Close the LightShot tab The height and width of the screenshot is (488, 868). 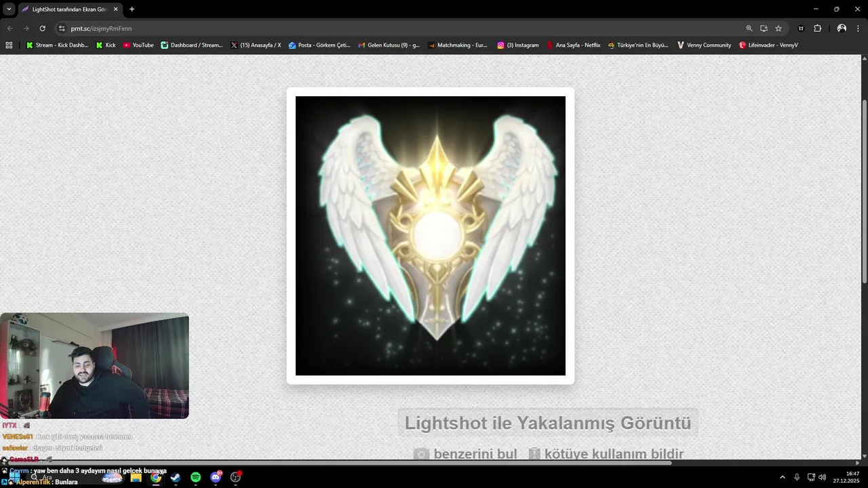click(x=115, y=9)
